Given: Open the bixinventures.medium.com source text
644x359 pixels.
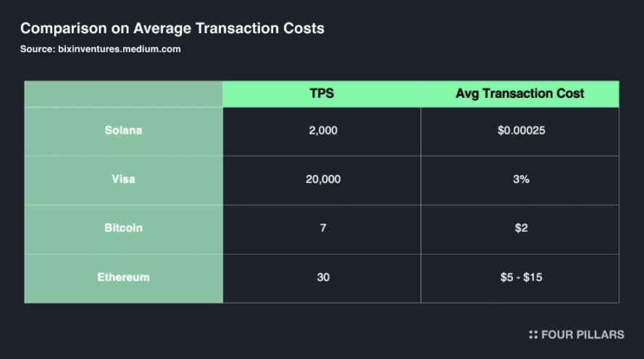Looking at the screenshot, I should point(119,49).
